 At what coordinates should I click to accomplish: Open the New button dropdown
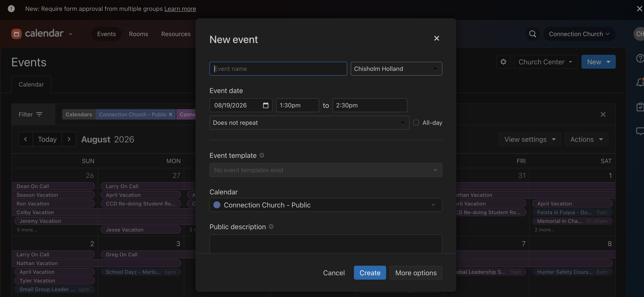pyautogui.click(x=598, y=62)
